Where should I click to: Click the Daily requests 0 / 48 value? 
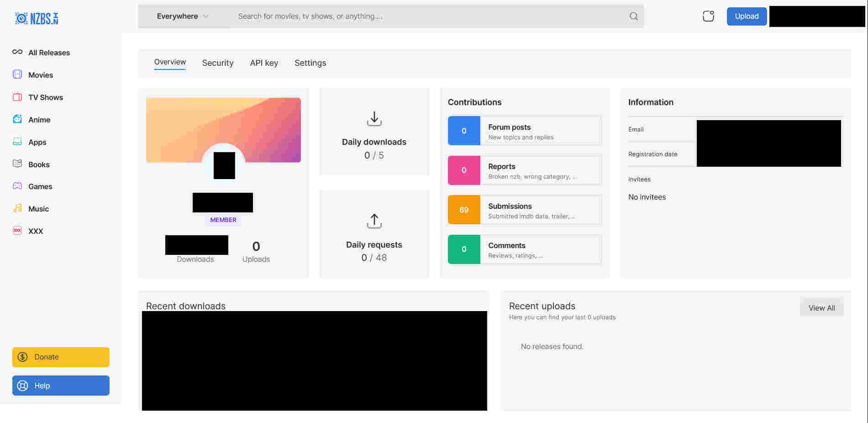click(x=374, y=258)
